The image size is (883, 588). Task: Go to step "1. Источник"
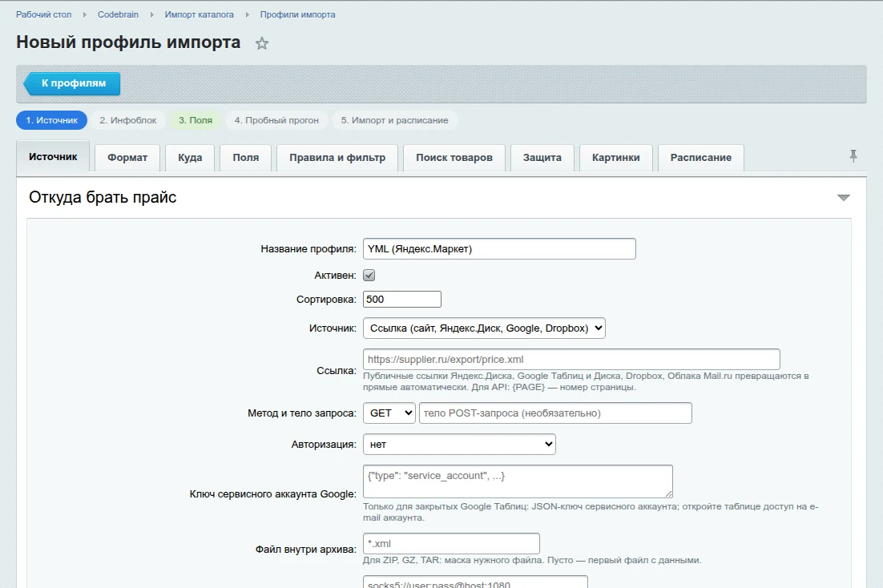(x=52, y=120)
